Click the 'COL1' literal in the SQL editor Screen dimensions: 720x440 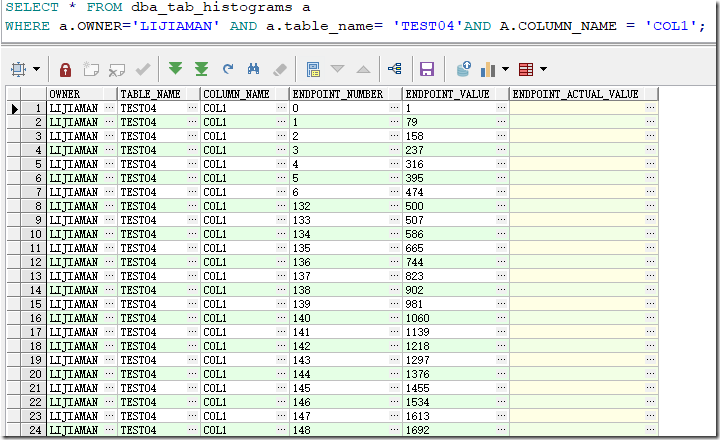[670, 26]
